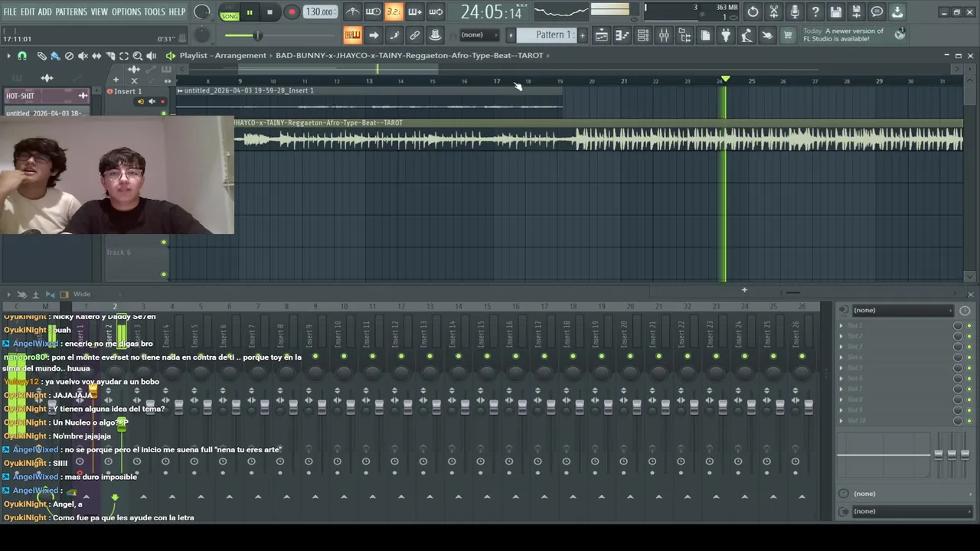Click the plus button next to Pattern 1
This screenshot has width=980, height=551.
(x=582, y=35)
